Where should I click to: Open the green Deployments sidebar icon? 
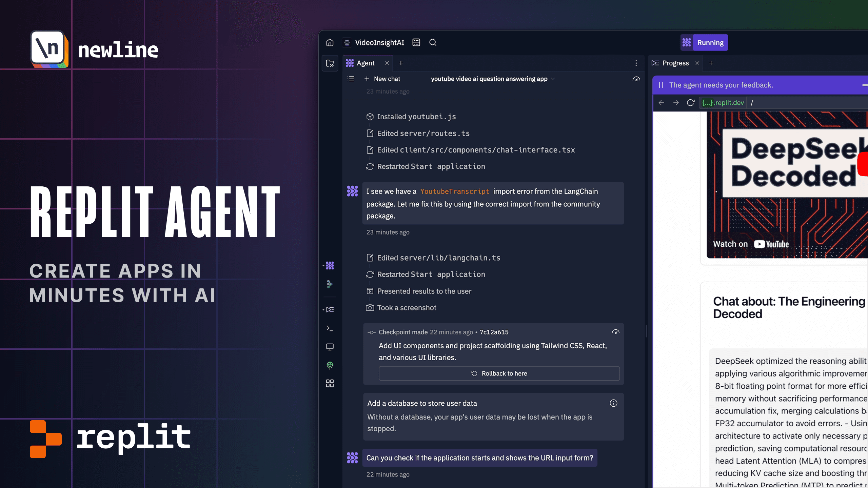pyautogui.click(x=330, y=365)
